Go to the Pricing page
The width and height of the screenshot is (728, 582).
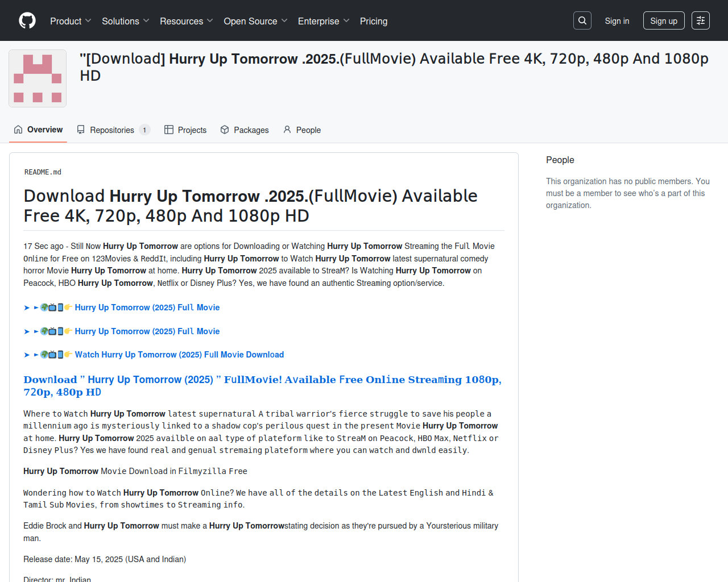pos(374,21)
